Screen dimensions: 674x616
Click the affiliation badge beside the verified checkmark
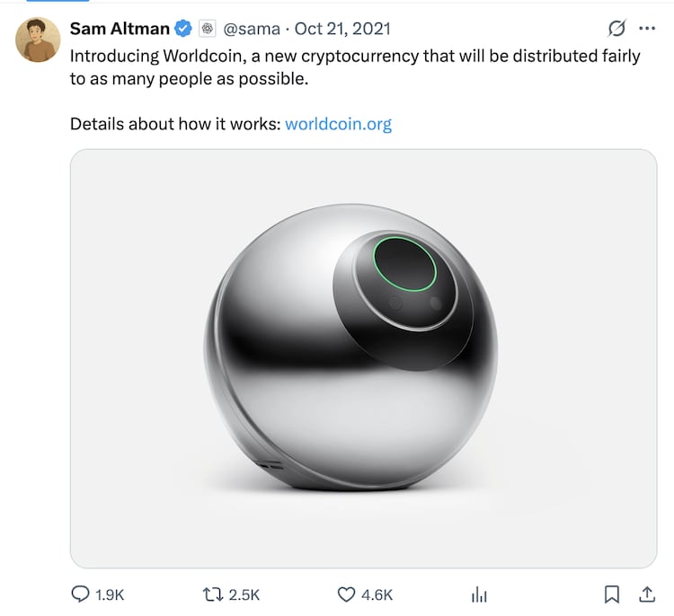click(207, 29)
